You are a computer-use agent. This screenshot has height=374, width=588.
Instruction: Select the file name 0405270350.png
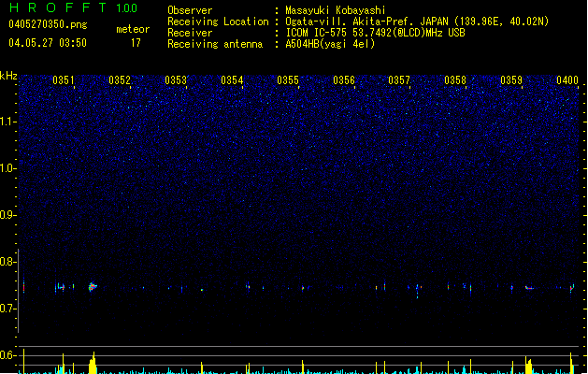tap(48, 24)
